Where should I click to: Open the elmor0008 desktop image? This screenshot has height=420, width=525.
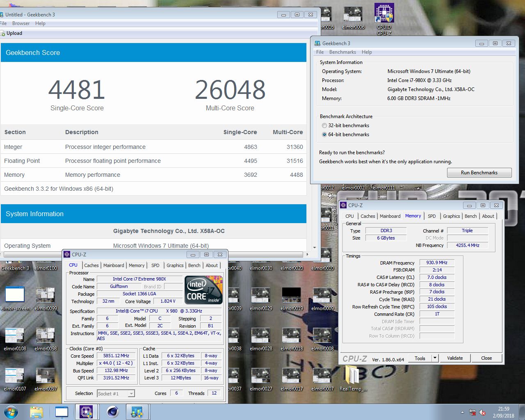(x=322, y=339)
